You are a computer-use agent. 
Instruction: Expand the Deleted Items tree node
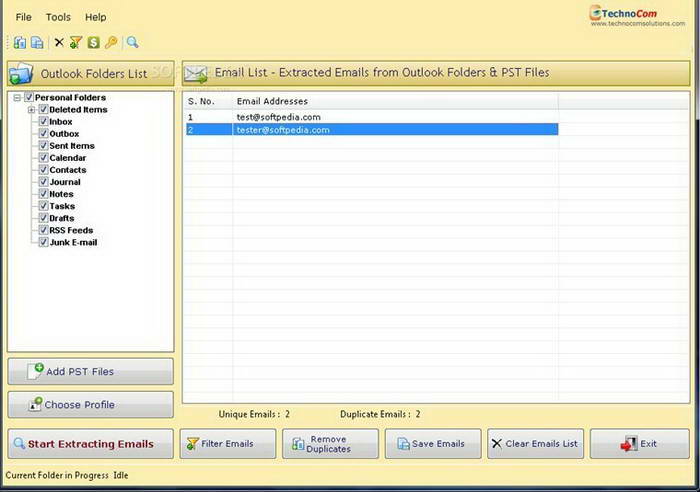(x=31, y=109)
